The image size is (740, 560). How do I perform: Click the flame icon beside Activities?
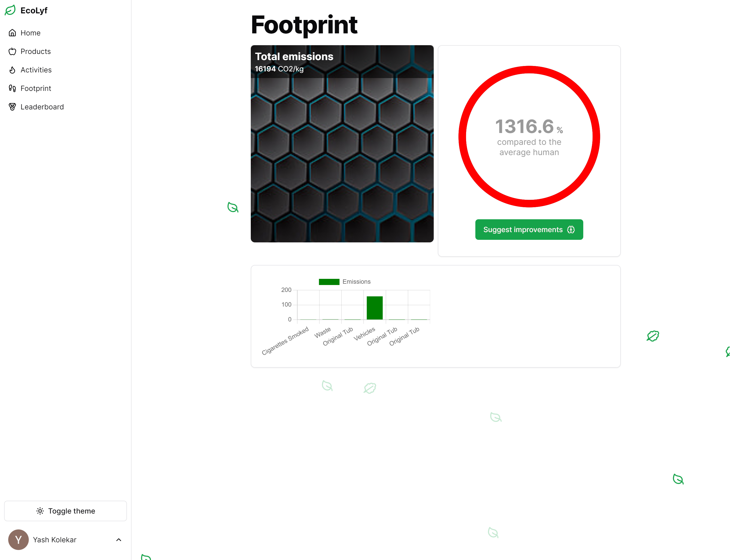tap(12, 70)
